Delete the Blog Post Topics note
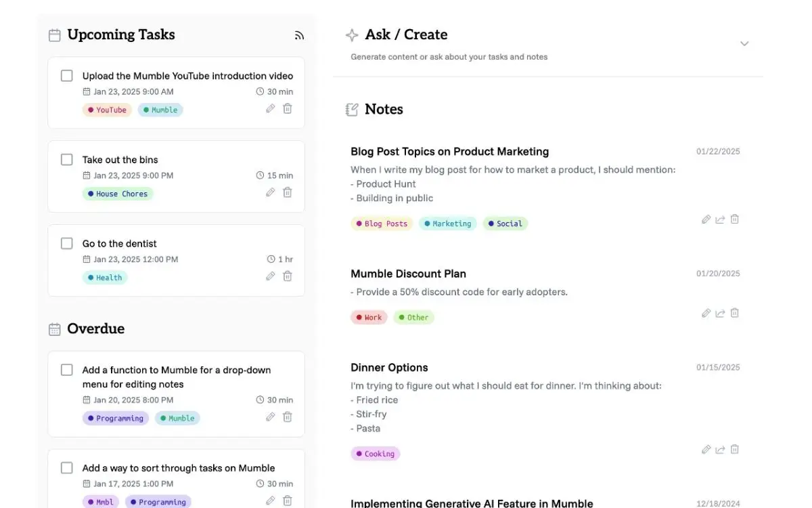Image resolution: width=812 pixels, height=508 pixels. point(735,219)
